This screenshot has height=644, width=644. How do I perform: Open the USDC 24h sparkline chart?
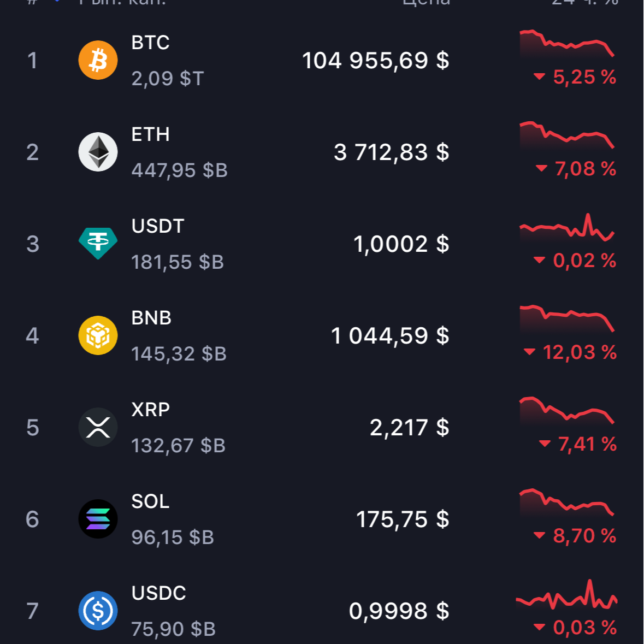(x=566, y=596)
